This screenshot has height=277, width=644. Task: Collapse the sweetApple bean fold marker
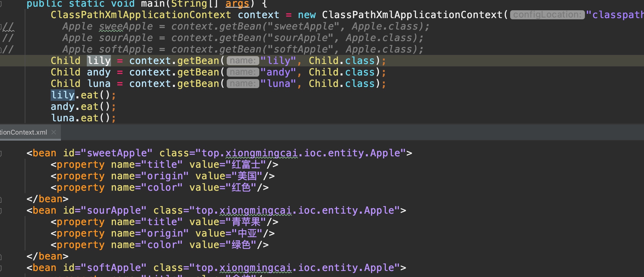click(x=1, y=153)
